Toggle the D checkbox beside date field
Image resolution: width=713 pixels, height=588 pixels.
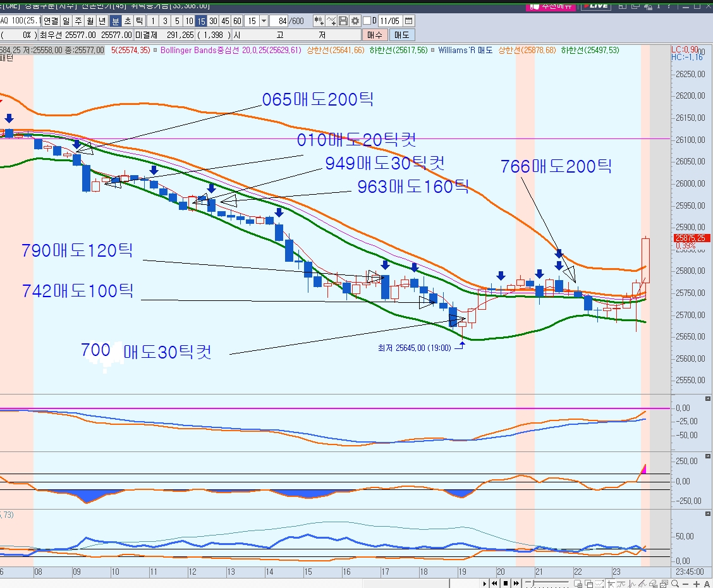[367, 21]
